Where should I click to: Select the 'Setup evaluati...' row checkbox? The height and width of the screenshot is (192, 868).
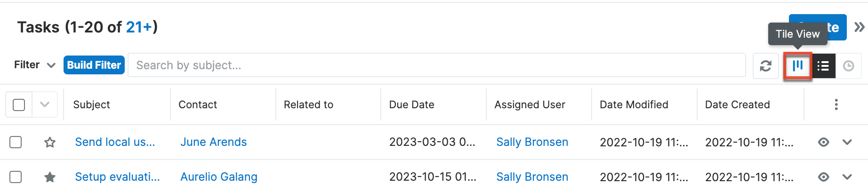pyautogui.click(x=16, y=177)
